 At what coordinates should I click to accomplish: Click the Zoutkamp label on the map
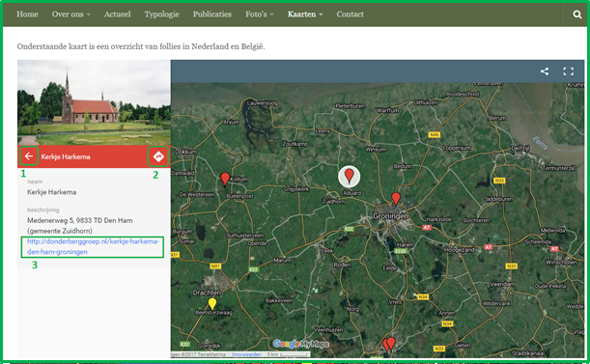point(295,144)
